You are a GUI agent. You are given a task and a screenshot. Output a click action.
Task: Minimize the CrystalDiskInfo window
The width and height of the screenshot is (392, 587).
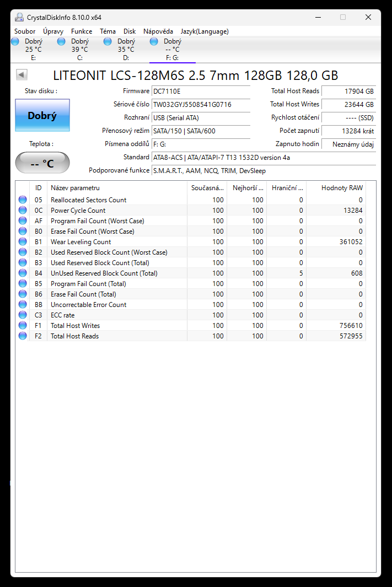tap(318, 17)
